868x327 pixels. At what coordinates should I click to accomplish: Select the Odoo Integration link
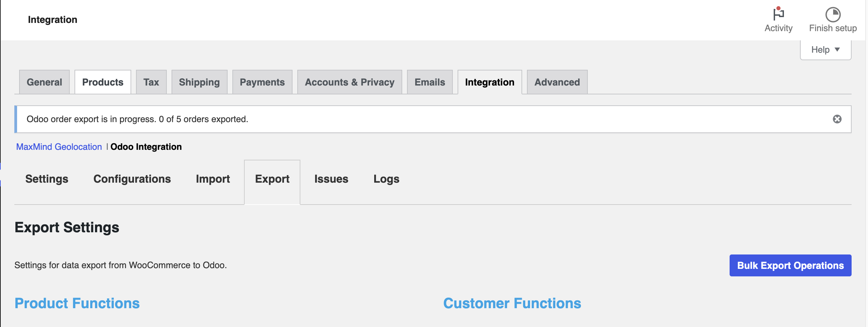tap(146, 147)
